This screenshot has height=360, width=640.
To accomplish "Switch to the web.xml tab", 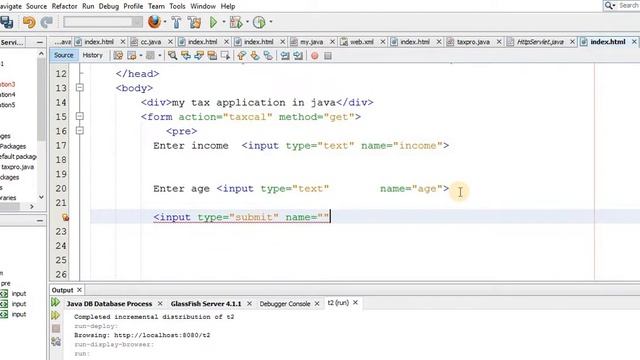I will pyautogui.click(x=361, y=42).
